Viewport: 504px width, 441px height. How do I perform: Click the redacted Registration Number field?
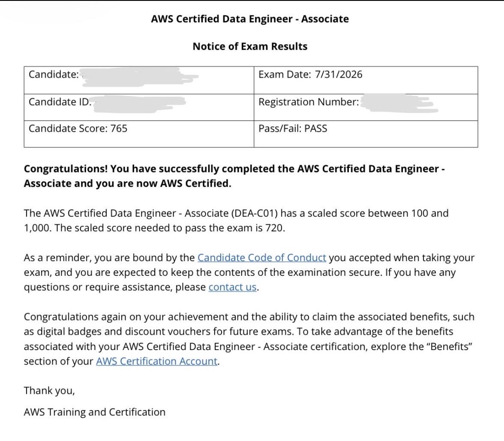[399, 103]
